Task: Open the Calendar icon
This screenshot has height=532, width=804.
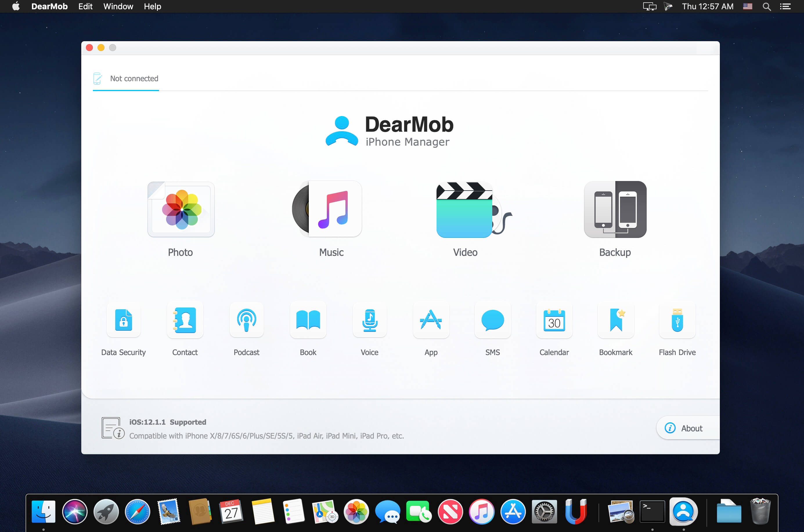Action: pyautogui.click(x=554, y=320)
